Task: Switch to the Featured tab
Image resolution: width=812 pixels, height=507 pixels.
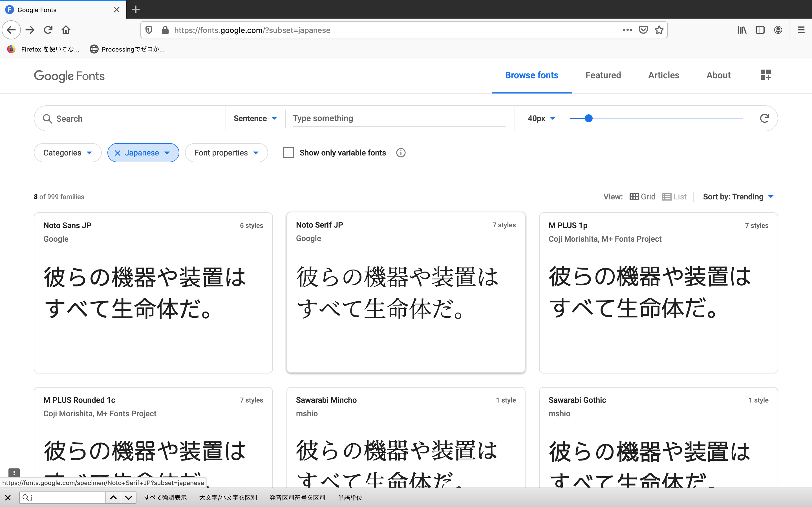Action: [603, 75]
